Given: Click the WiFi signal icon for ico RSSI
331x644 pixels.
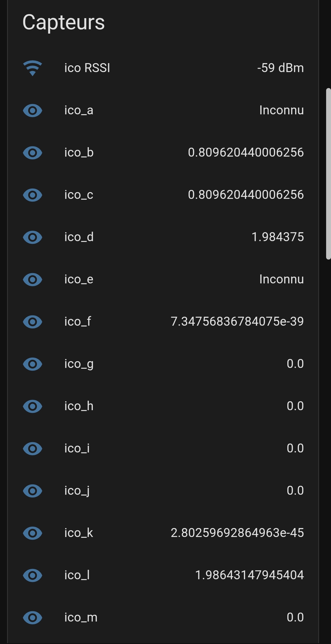Looking at the screenshot, I should [x=33, y=68].
